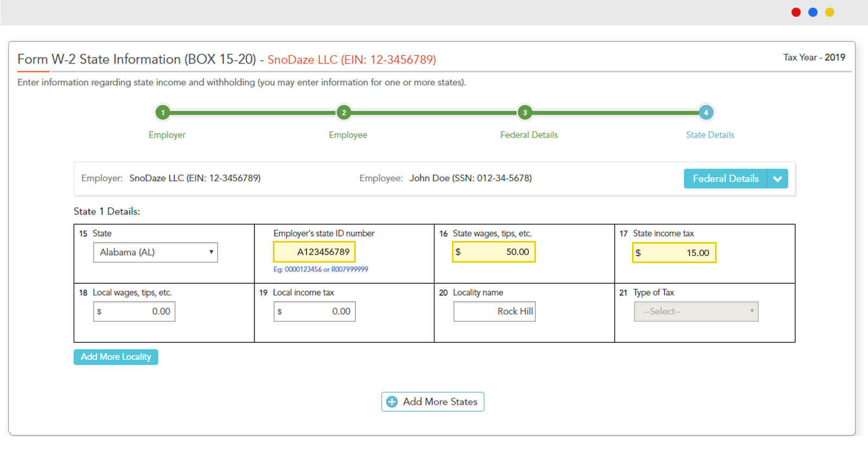Screen dimensions: 868x452
Task: Click Employer's state ID number field
Action: [315, 252]
